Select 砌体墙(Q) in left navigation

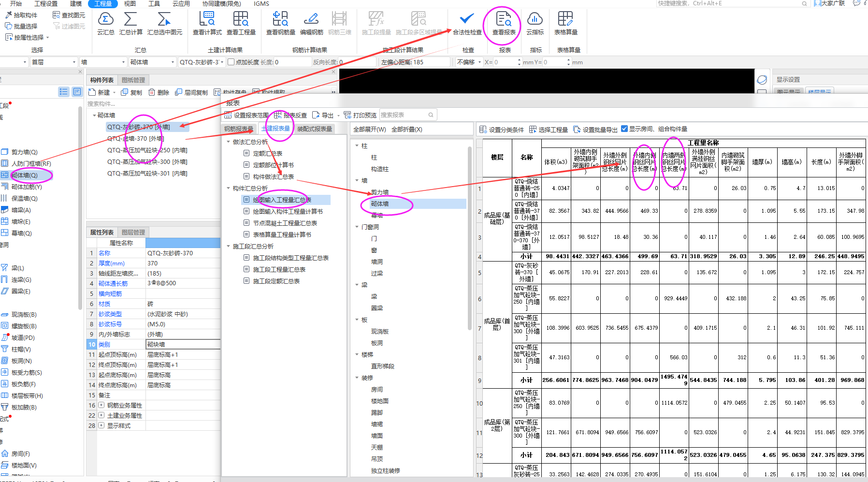(24, 175)
